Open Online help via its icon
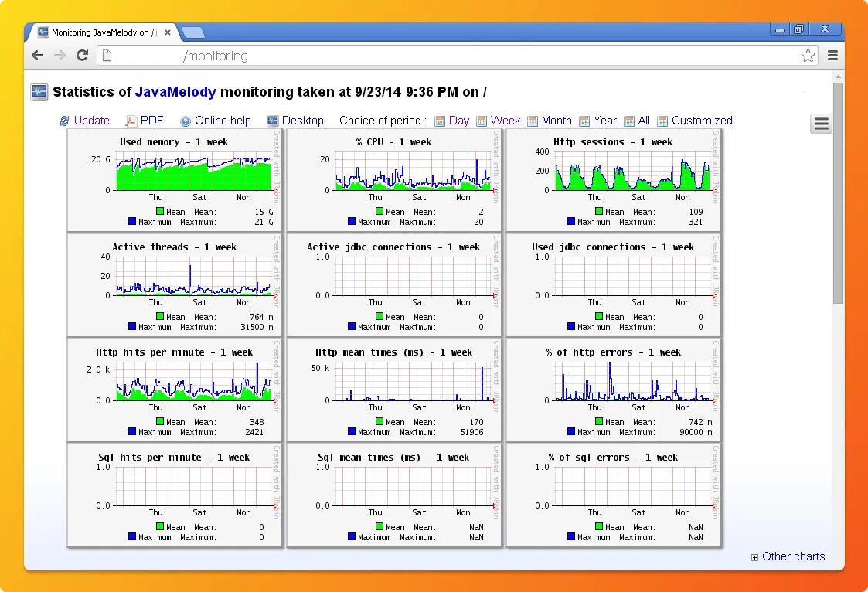Viewport: 868px width, 592px height. pyautogui.click(x=186, y=121)
